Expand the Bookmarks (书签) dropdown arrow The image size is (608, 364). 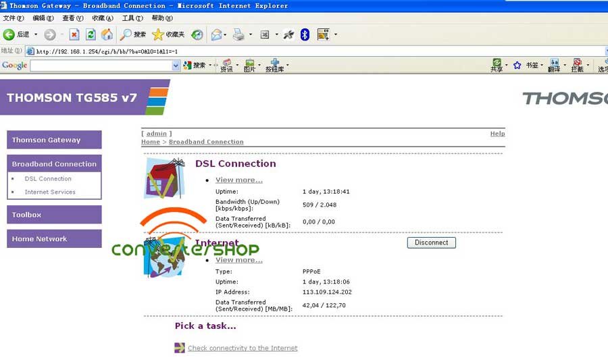click(x=542, y=66)
